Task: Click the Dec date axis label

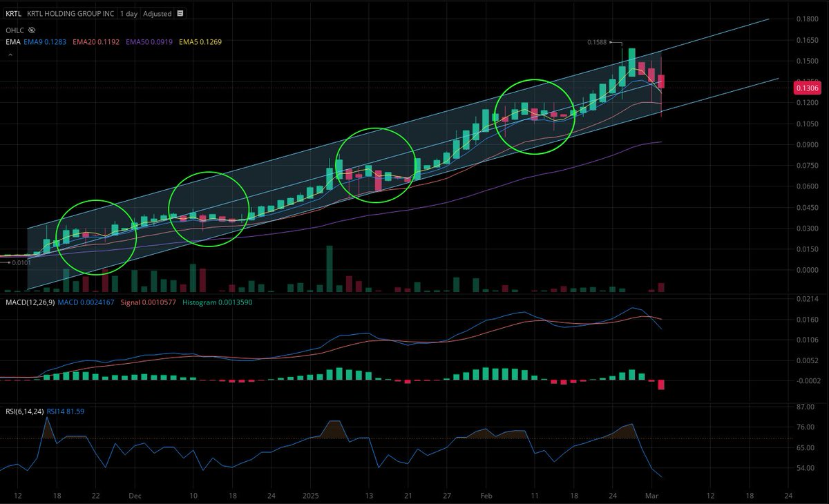Action: point(135,496)
